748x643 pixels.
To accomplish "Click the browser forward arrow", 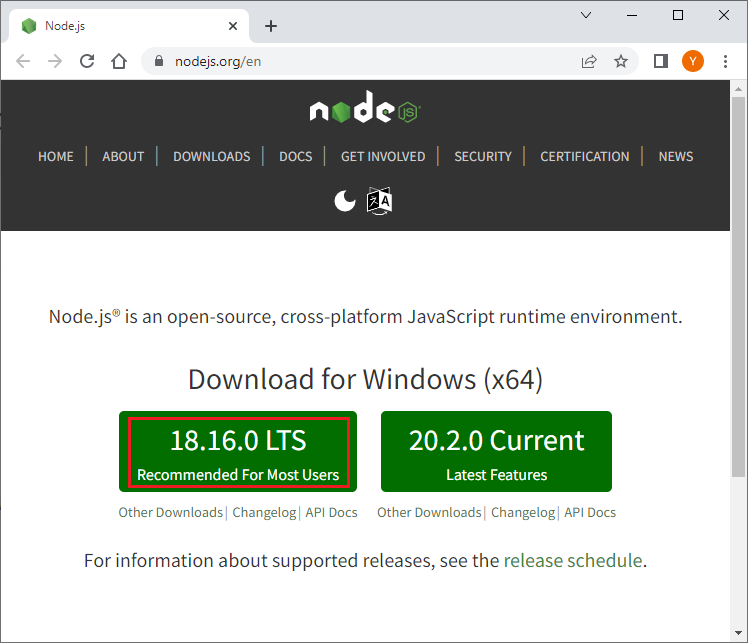I will tap(55, 61).
